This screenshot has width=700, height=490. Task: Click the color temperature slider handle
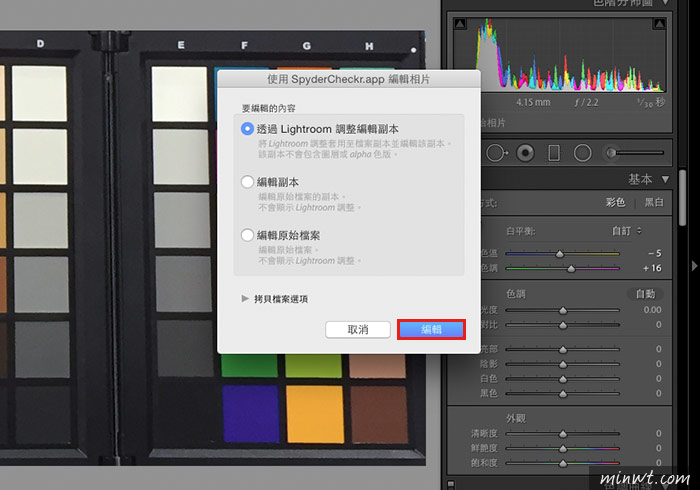(559, 254)
